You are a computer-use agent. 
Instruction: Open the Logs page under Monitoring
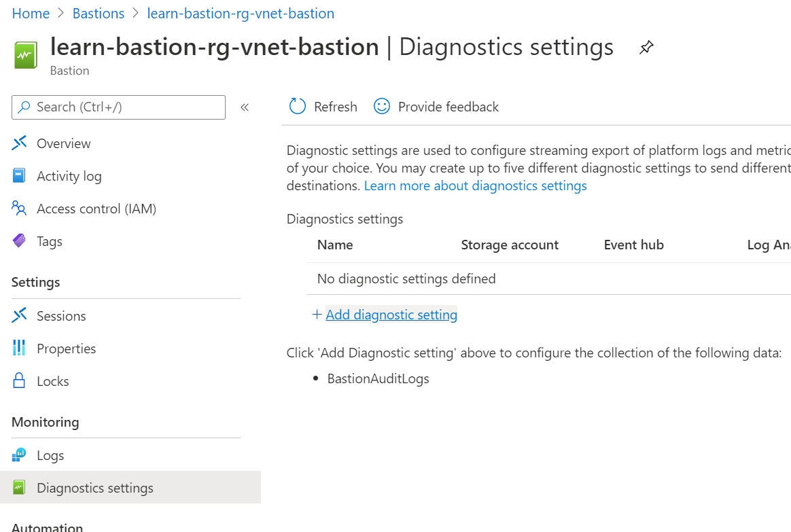coord(50,455)
